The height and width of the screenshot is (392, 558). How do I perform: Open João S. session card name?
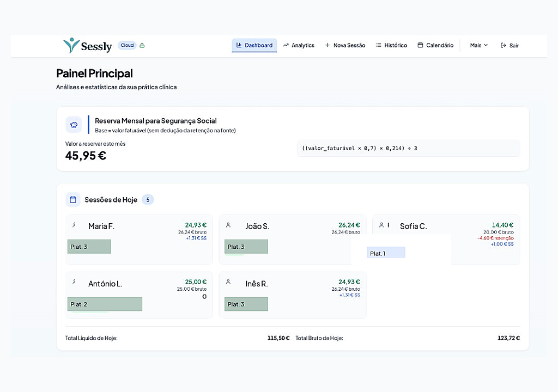(x=257, y=226)
